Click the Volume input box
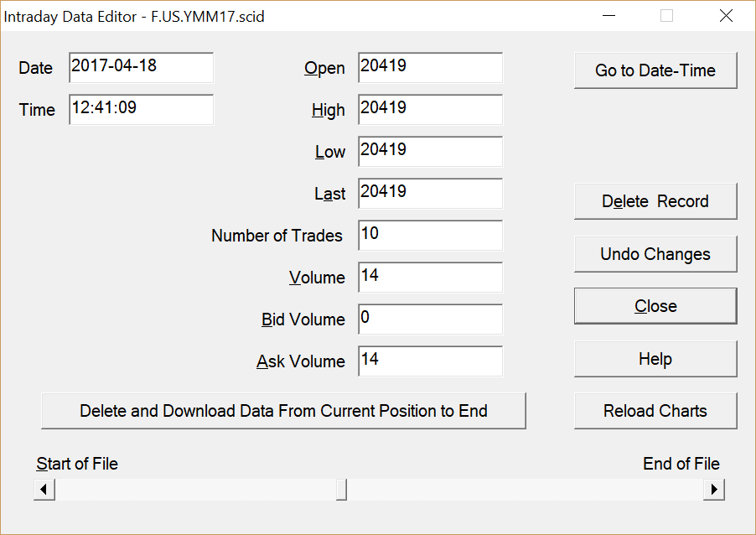The width and height of the screenshot is (756, 535). point(430,278)
